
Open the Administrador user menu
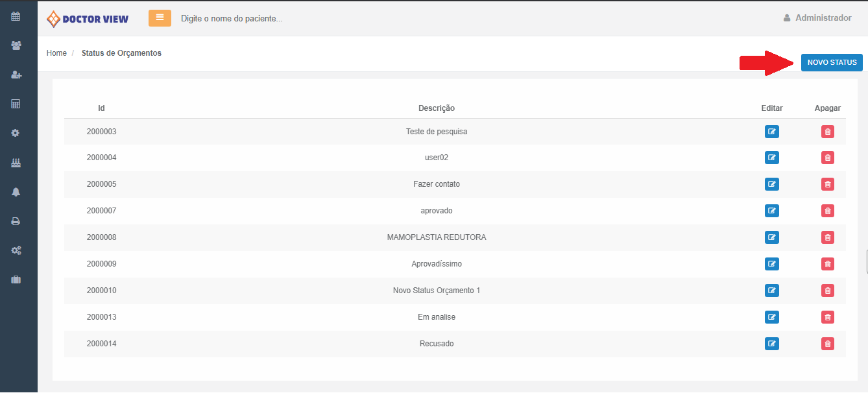coord(817,18)
